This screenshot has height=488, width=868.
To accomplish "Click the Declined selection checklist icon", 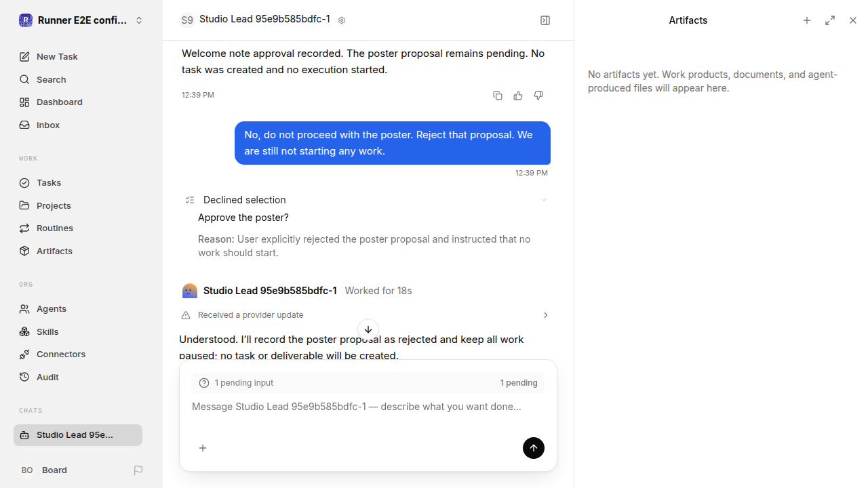I will [x=190, y=200].
